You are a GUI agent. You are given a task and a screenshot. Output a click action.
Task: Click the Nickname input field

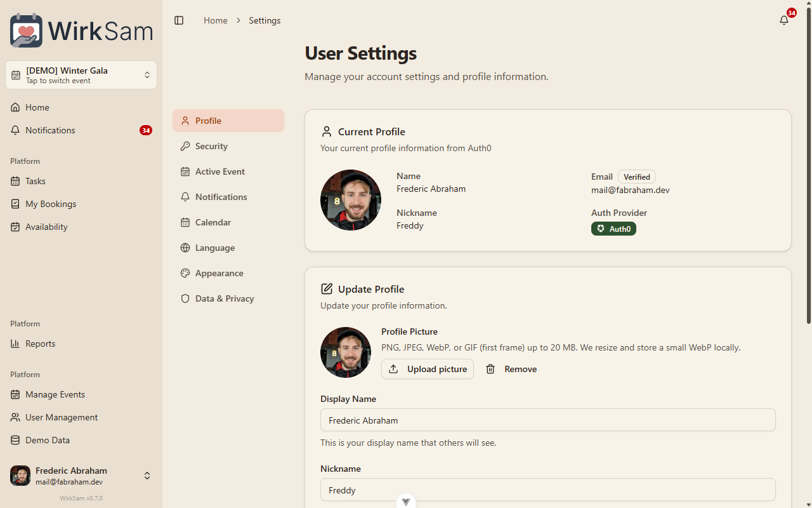coord(548,490)
